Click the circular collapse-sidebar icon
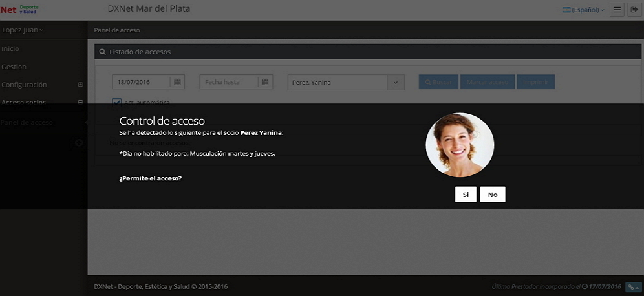This screenshot has width=644, height=296. point(79,143)
